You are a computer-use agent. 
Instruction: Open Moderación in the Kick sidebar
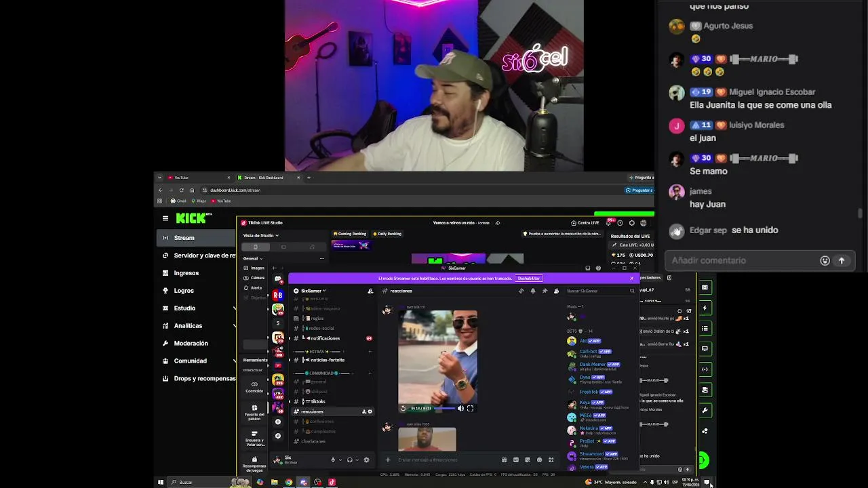(197, 344)
